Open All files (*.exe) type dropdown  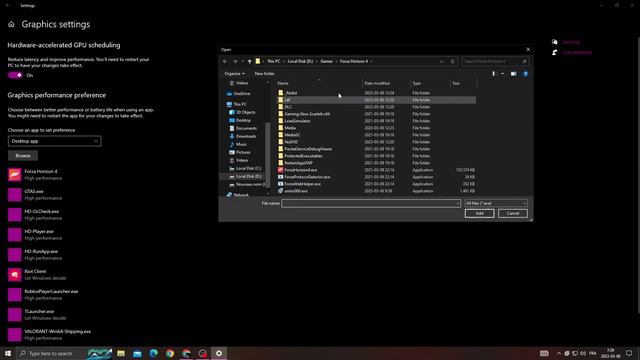point(496,203)
